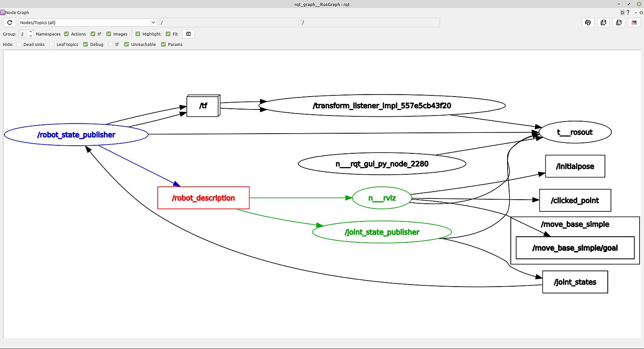The height and width of the screenshot is (349, 644).
Task: Uncheck the Debug hide option
Action: tap(86, 44)
